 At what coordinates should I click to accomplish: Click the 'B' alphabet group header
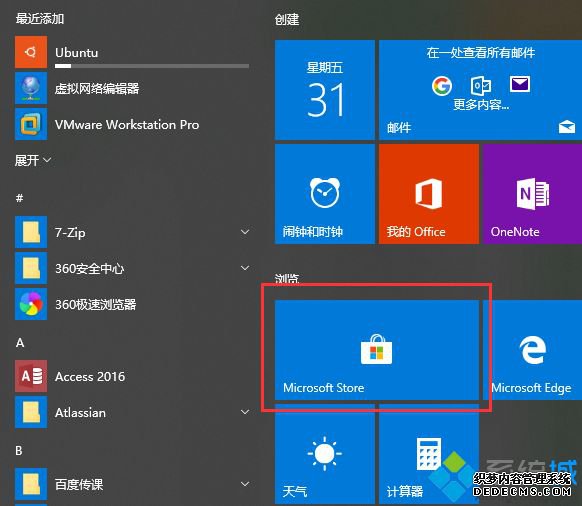click(19, 450)
